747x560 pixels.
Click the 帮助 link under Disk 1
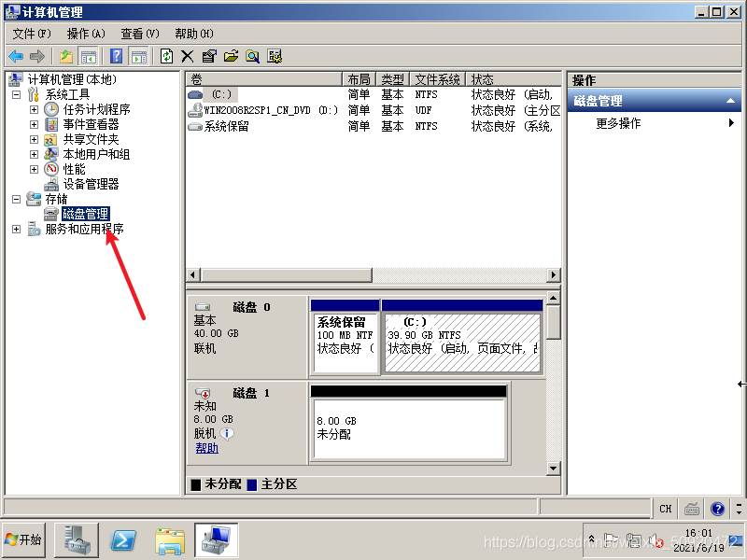click(x=206, y=448)
